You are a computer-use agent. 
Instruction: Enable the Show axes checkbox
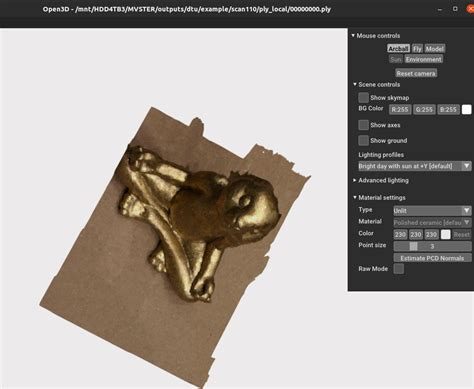363,125
